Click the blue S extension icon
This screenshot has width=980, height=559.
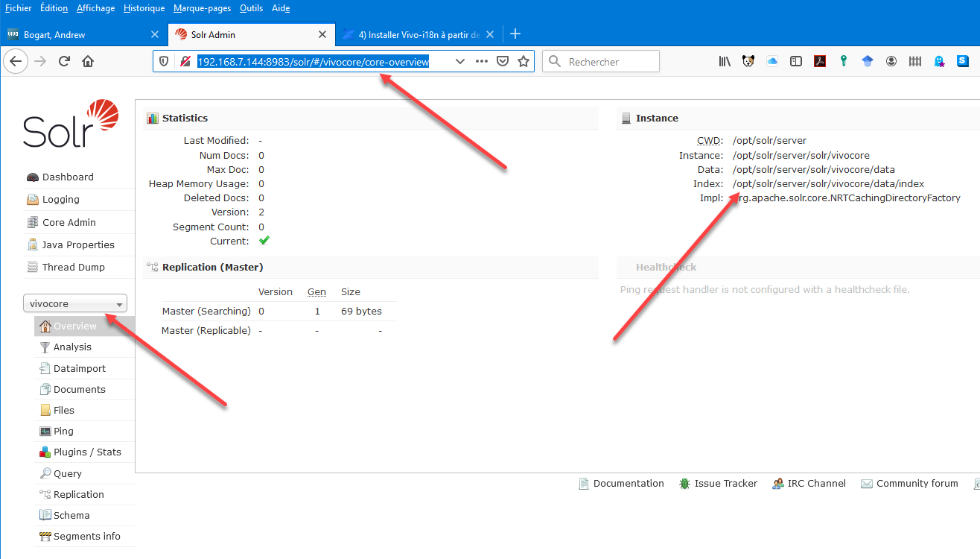coord(963,61)
